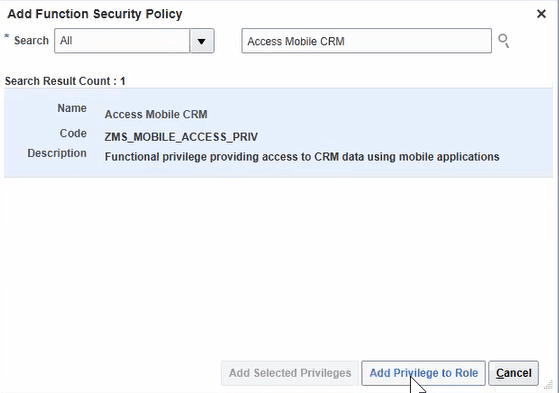Click the disabled Add Selected Privileges button
The image size is (559, 393).
coord(290,373)
